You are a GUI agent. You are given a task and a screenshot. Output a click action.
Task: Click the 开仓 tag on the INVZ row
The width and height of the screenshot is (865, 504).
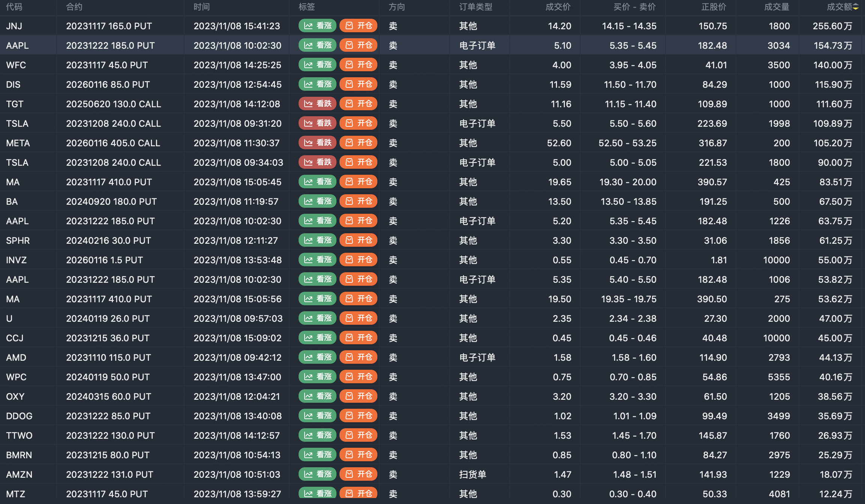[358, 260]
